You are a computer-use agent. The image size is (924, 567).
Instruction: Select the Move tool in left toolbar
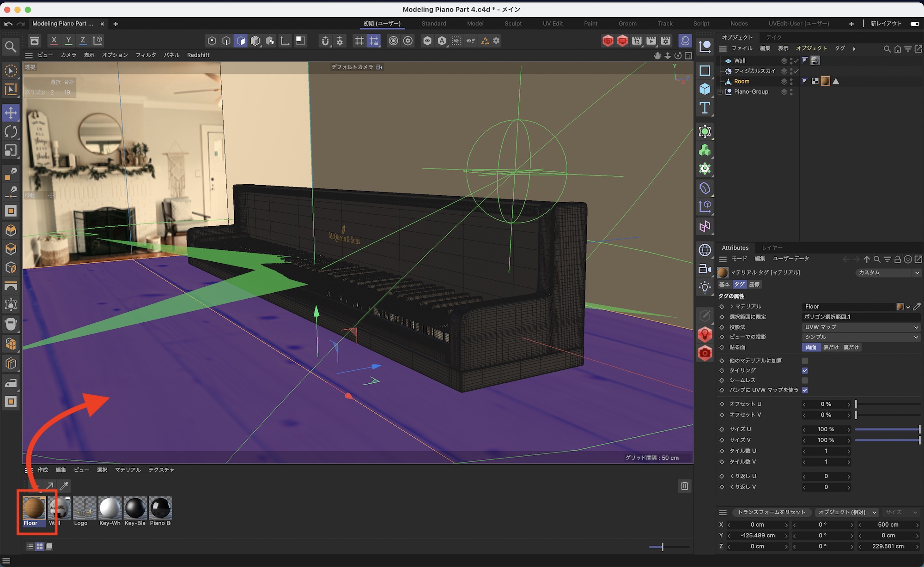click(x=11, y=113)
